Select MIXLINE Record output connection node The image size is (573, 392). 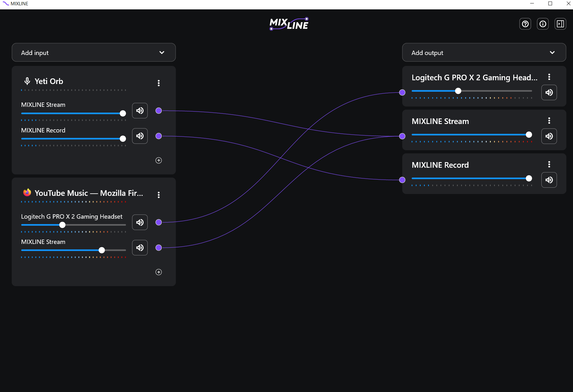[402, 180]
